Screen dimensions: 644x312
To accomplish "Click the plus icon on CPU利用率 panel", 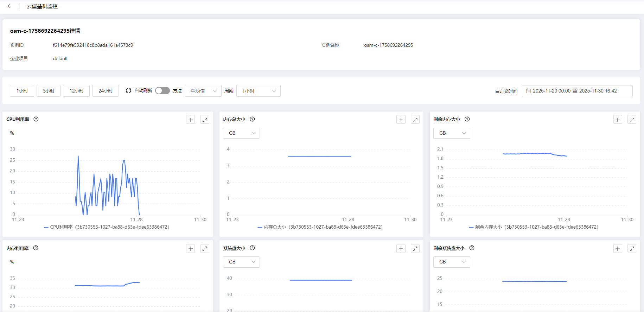I will tap(191, 120).
